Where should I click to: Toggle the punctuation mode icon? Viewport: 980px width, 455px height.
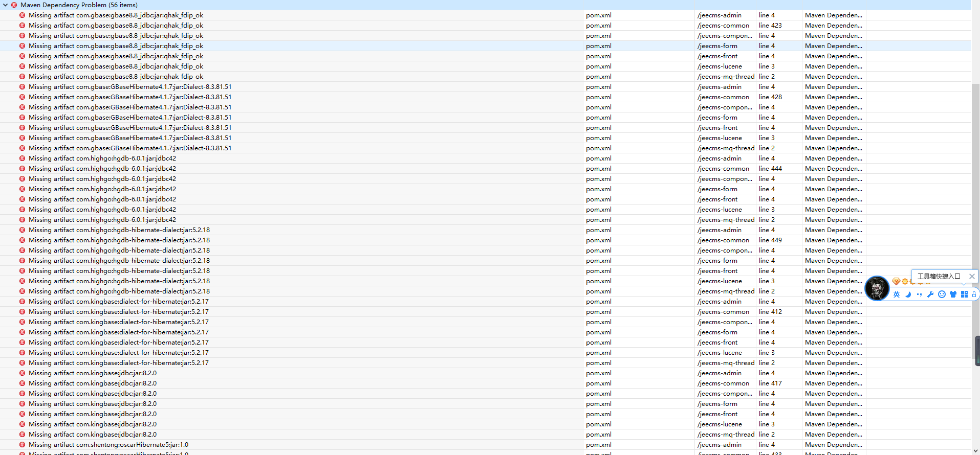coord(920,294)
